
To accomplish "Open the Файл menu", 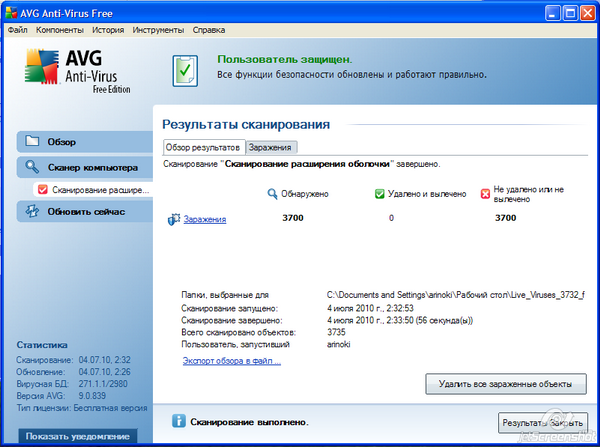I will tap(17, 30).
